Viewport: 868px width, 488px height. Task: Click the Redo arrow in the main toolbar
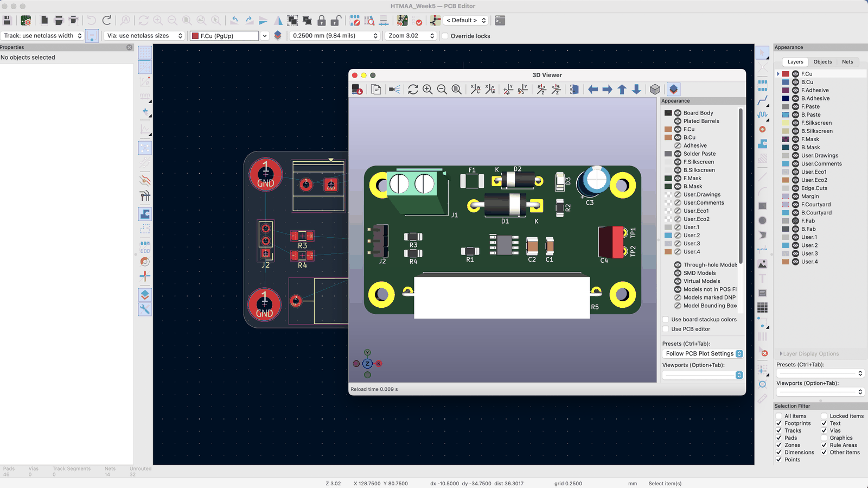click(x=107, y=21)
